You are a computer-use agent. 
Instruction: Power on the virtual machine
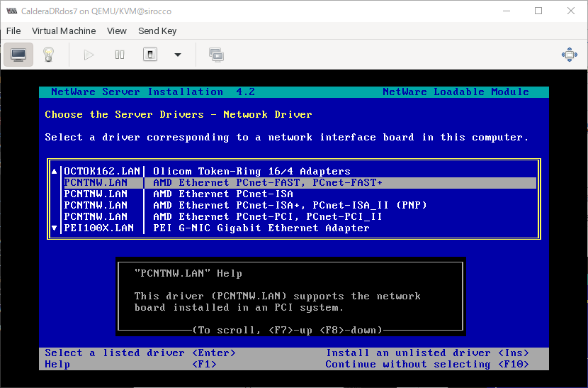pos(89,55)
